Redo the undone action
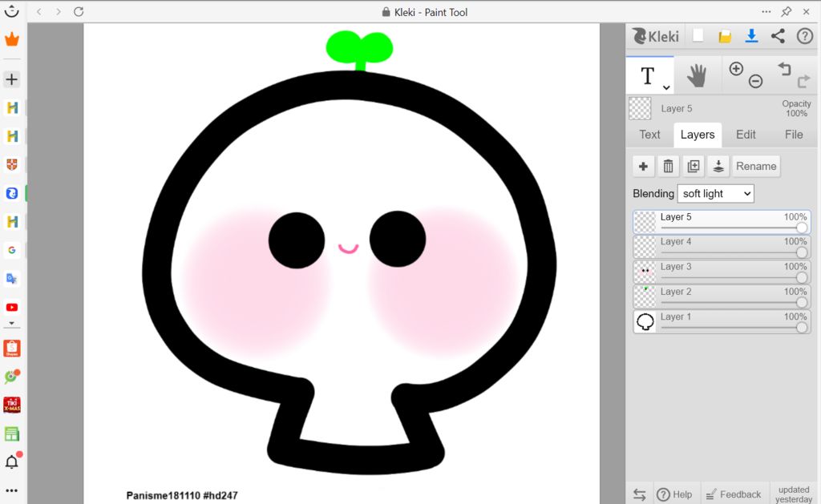The image size is (821, 504). [x=803, y=82]
